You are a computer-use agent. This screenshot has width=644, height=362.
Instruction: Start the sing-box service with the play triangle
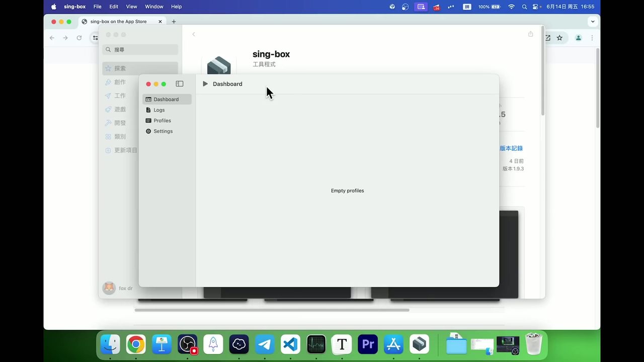click(205, 83)
